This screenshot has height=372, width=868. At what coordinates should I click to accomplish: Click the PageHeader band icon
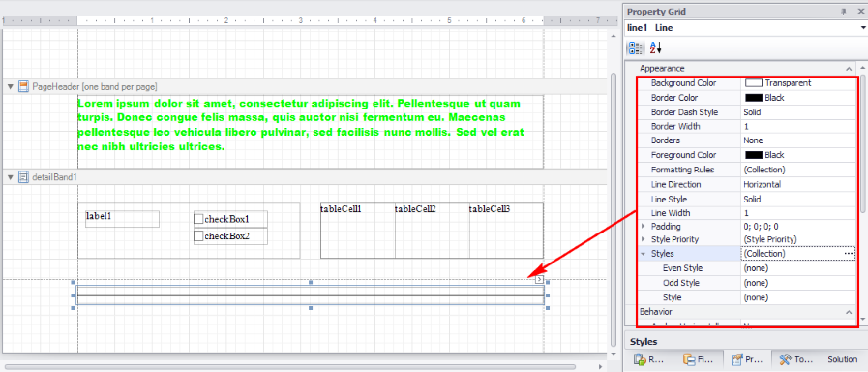[23, 86]
